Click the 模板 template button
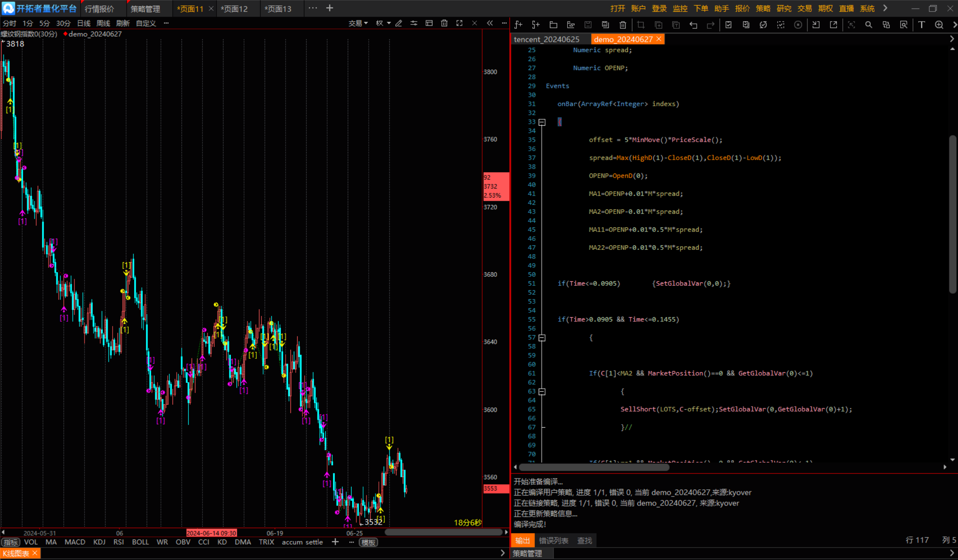Screen dimensions: 958x560 point(368,542)
